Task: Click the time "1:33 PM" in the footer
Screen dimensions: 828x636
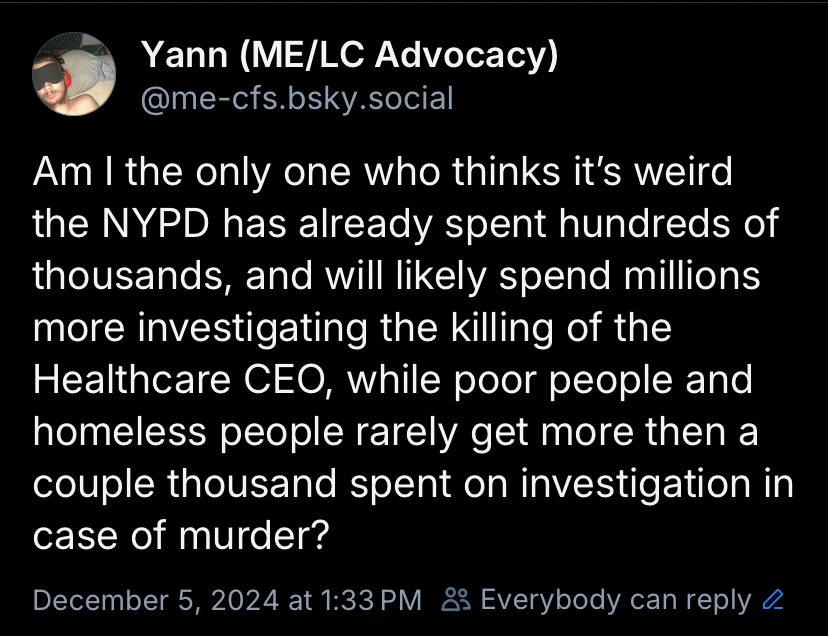Action: tap(369, 601)
